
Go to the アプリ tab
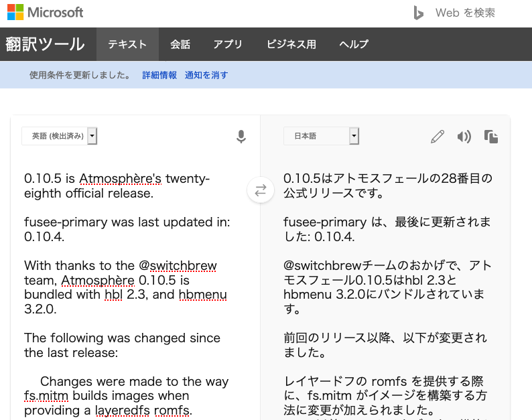point(228,44)
